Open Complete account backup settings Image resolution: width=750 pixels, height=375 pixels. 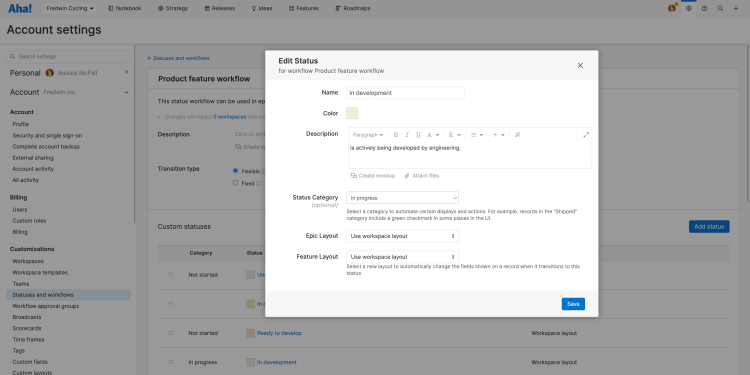[x=46, y=147]
